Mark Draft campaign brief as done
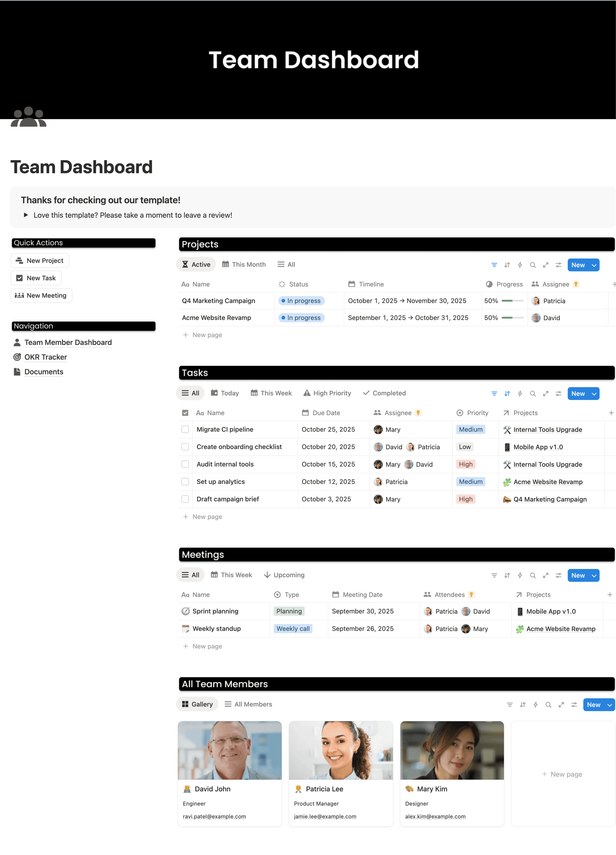616x855 pixels. pyautogui.click(x=185, y=499)
